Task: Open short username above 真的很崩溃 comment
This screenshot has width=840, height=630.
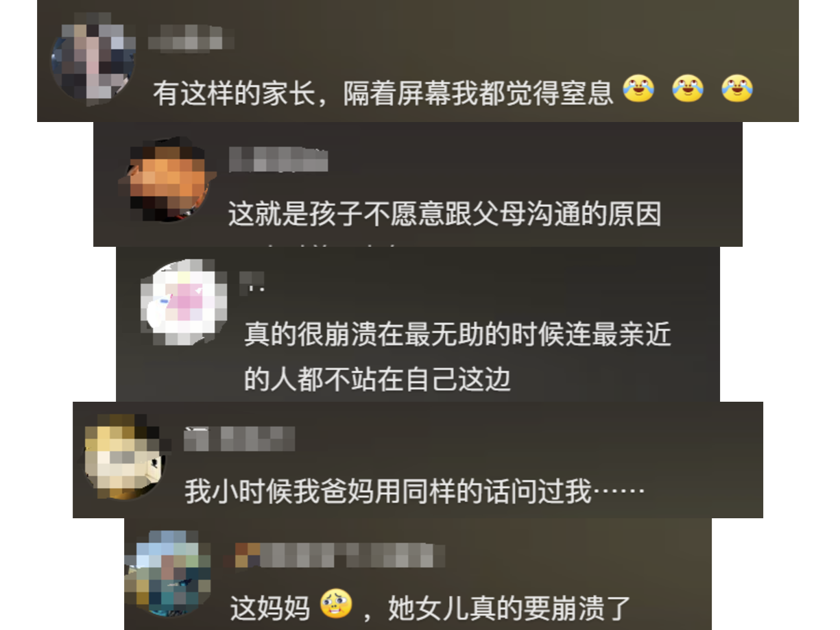Action: [252, 283]
